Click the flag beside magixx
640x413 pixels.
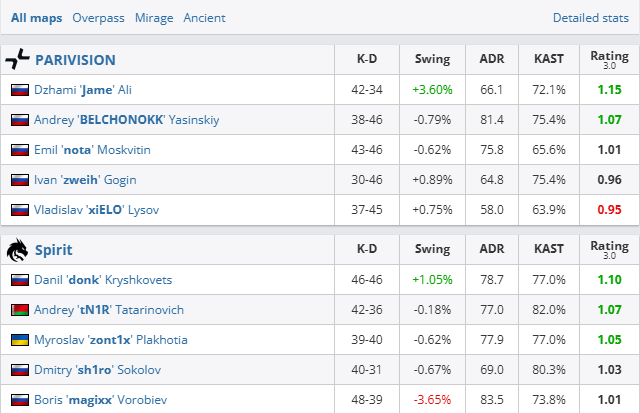coord(19,400)
